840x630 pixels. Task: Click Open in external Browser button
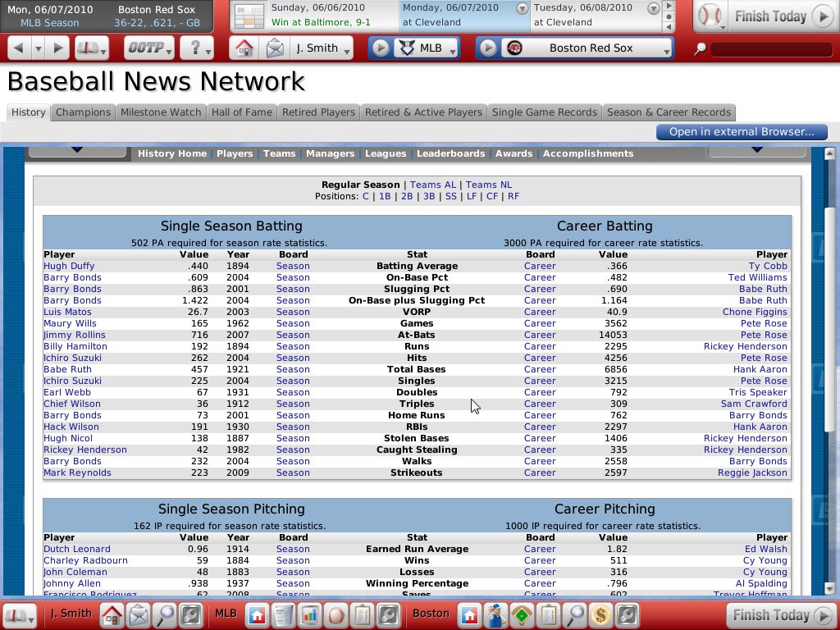[741, 132]
